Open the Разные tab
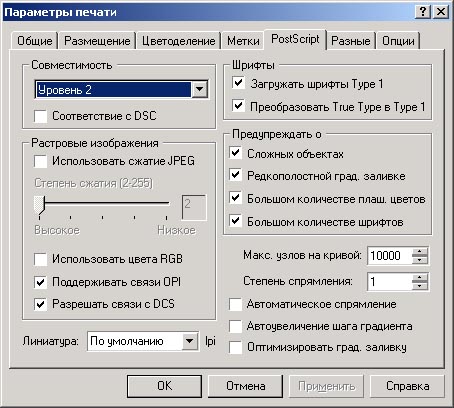 point(351,41)
